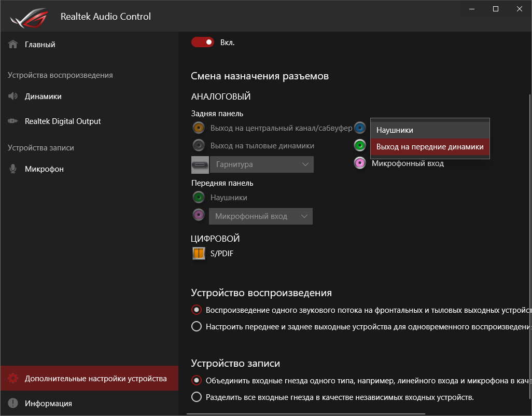Click the pink rear microphone jack icon

[360, 163]
